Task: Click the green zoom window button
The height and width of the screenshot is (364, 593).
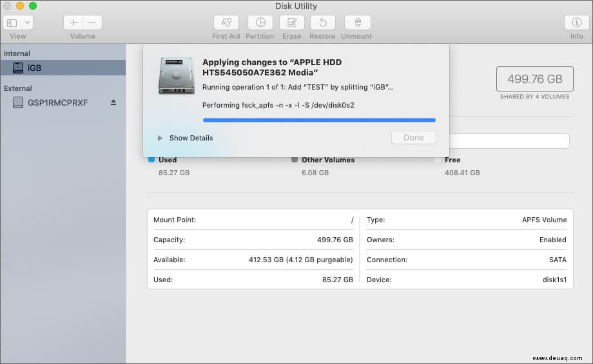Action: point(33,6)
